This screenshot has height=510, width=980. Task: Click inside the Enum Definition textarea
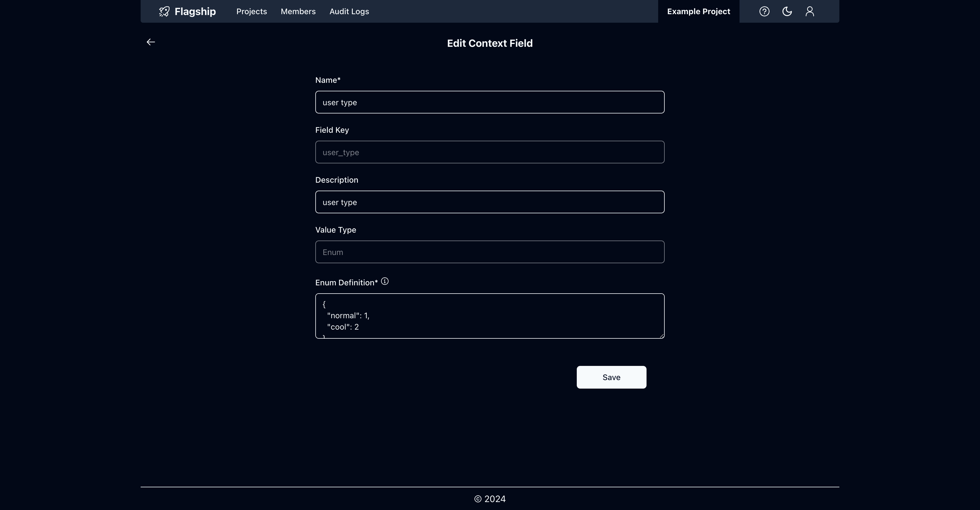coord(490,316)
